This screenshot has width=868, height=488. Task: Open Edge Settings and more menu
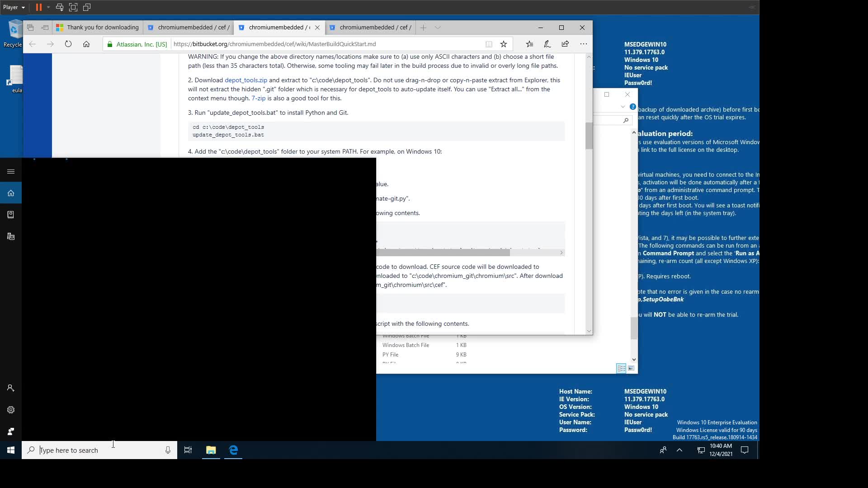point(583,44)
